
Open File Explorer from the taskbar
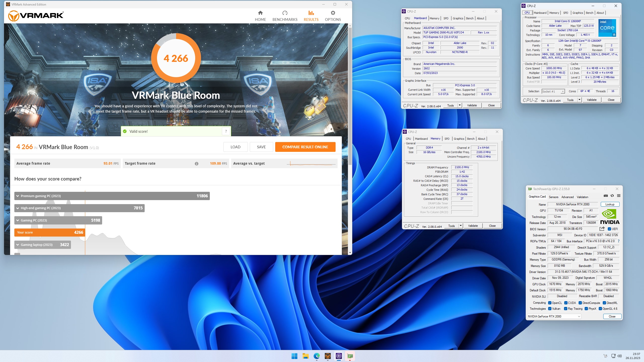[305, 356]
